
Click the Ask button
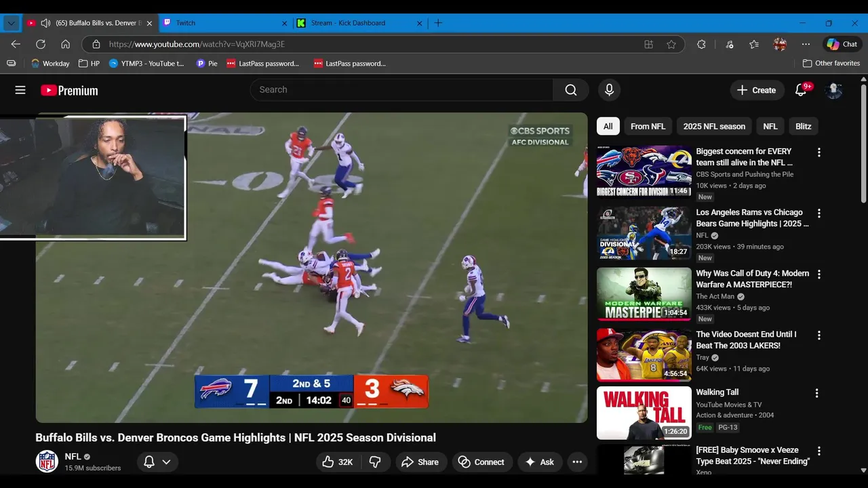click(x=539, y=462)
